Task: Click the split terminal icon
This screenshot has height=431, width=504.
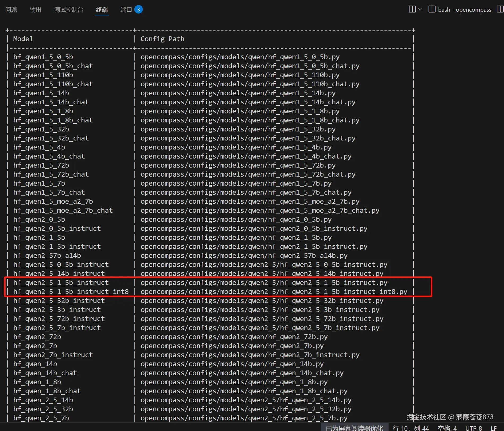Action: click(412, 9)
